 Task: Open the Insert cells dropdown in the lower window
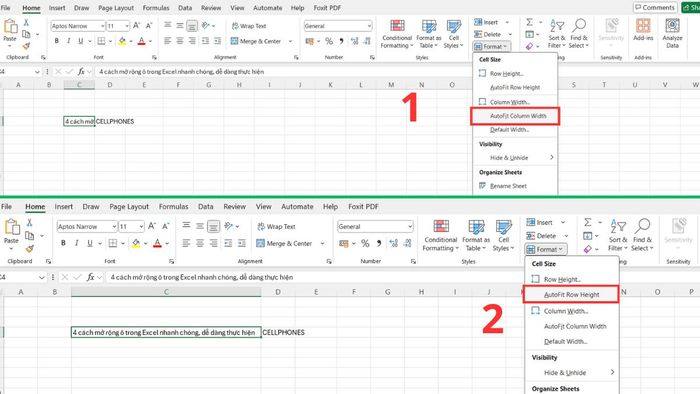pos(562,222)
